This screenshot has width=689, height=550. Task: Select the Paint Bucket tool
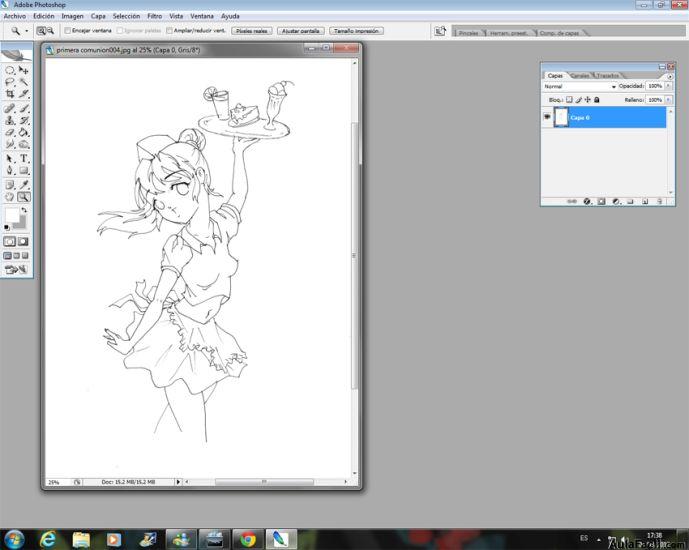(x=24, y=132)
